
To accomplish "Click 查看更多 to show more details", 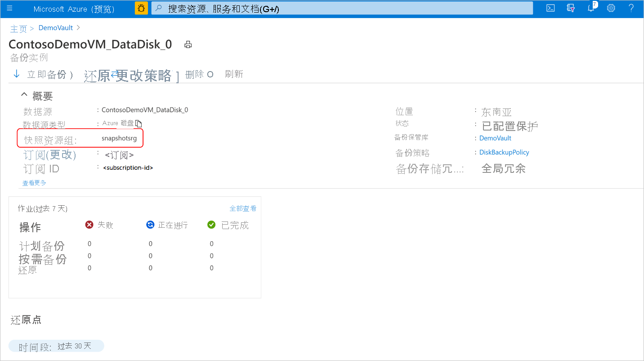I will tap(34, 183).
